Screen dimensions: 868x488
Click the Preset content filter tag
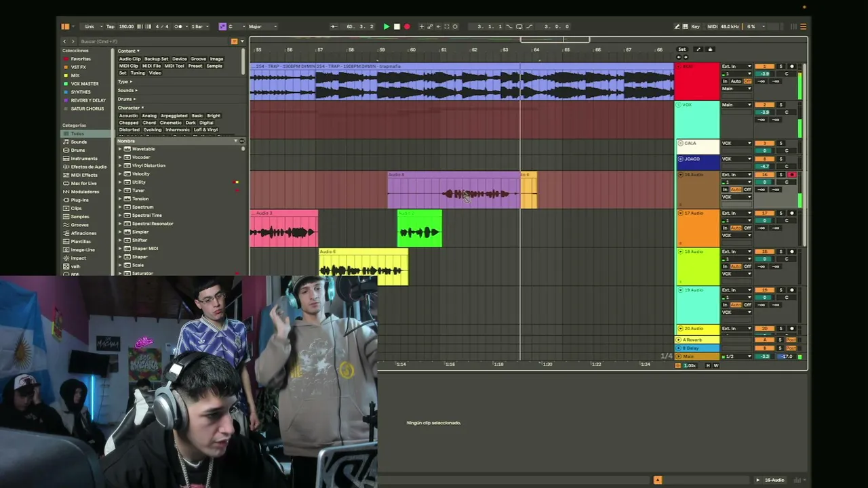click(x=195, y=66)
